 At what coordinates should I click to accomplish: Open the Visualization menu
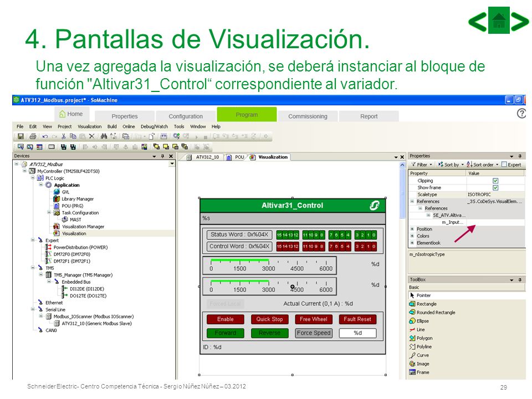(90, 126)
